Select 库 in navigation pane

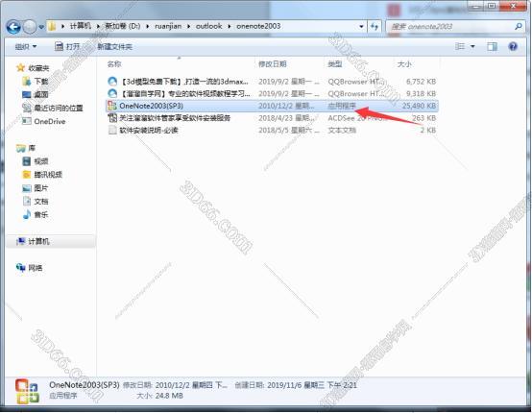[32, 148]
